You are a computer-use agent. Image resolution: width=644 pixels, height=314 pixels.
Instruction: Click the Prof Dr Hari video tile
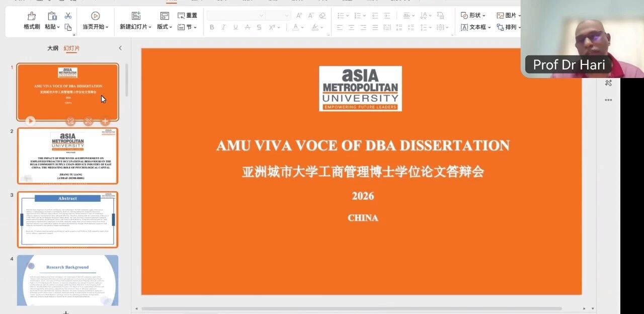[x=582, y=39]
